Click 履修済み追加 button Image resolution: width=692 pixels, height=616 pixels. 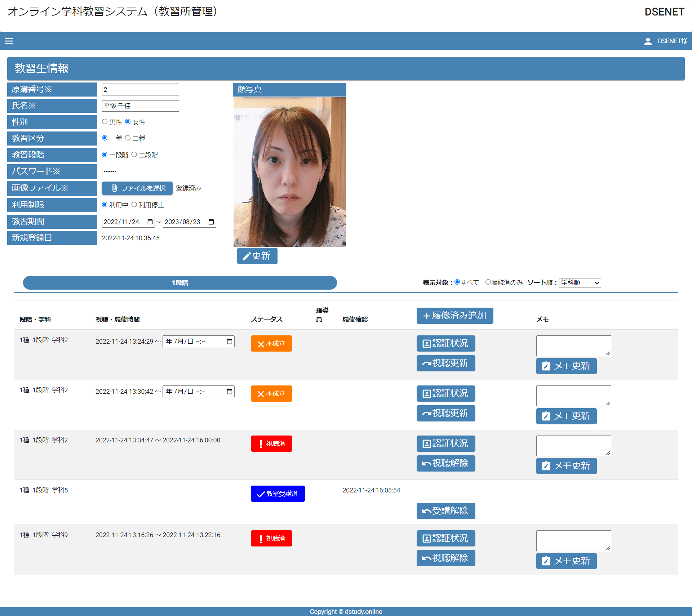(x=454, y=316)
